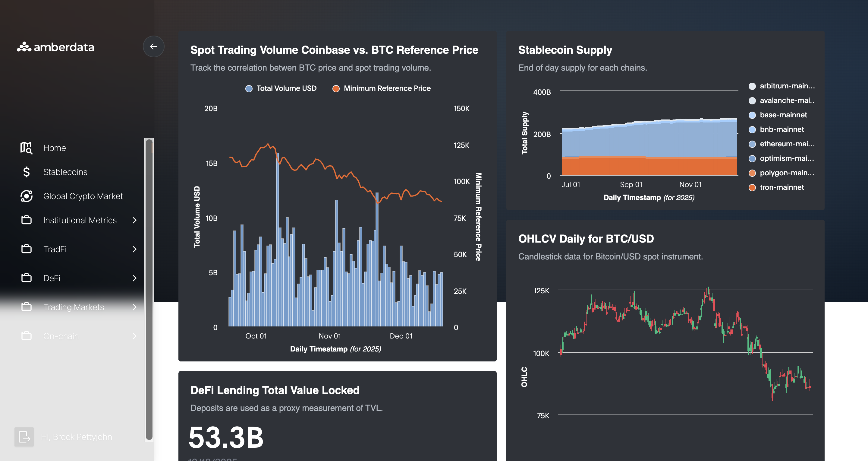This screenshot has height=461, width=868.
Task: Click the DeFi briefcase icon
Action: [26, 278]
